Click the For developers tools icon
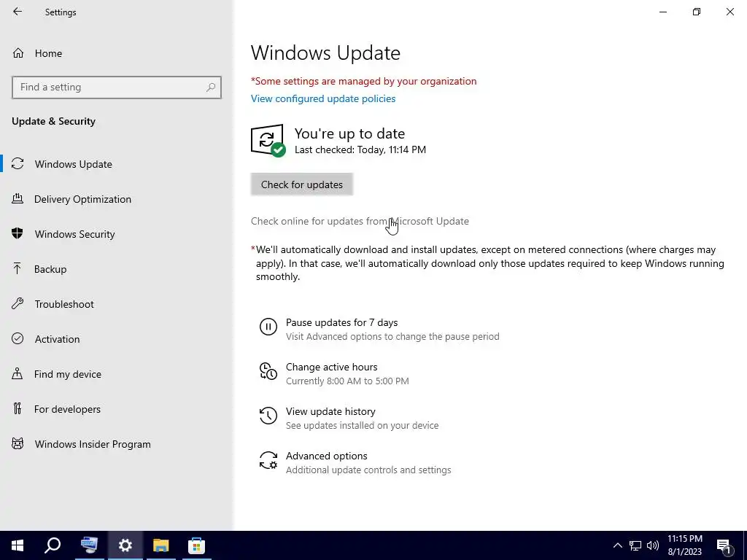This screenshot has width=747, height=560. 18,408
